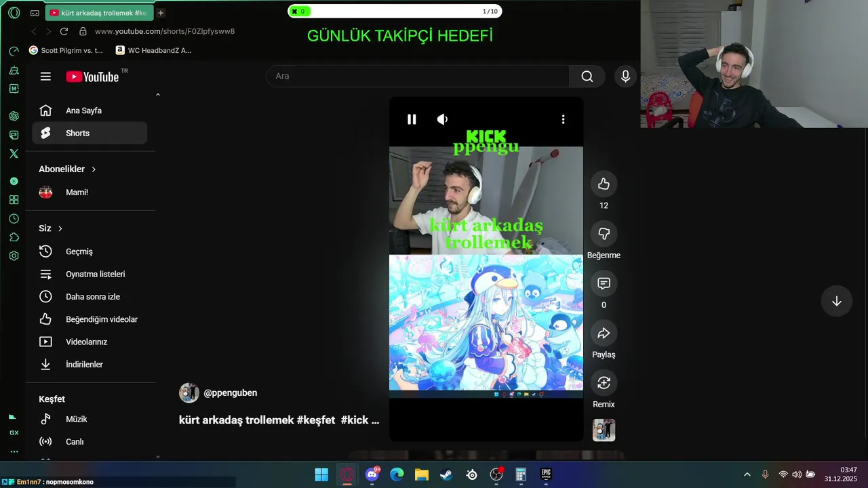Open the Mami! subscription channel
This screenshot has height=488, width=868.
point(90,192)
